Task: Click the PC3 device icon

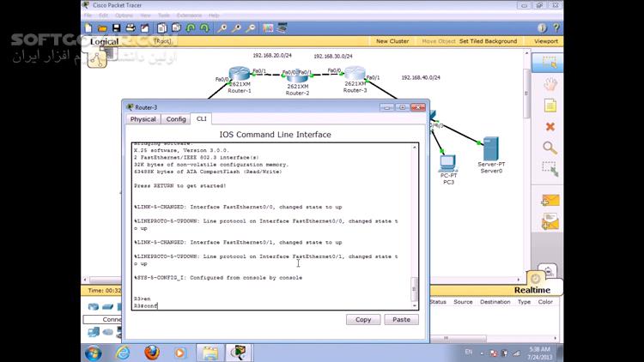Action: pos(447,164)
